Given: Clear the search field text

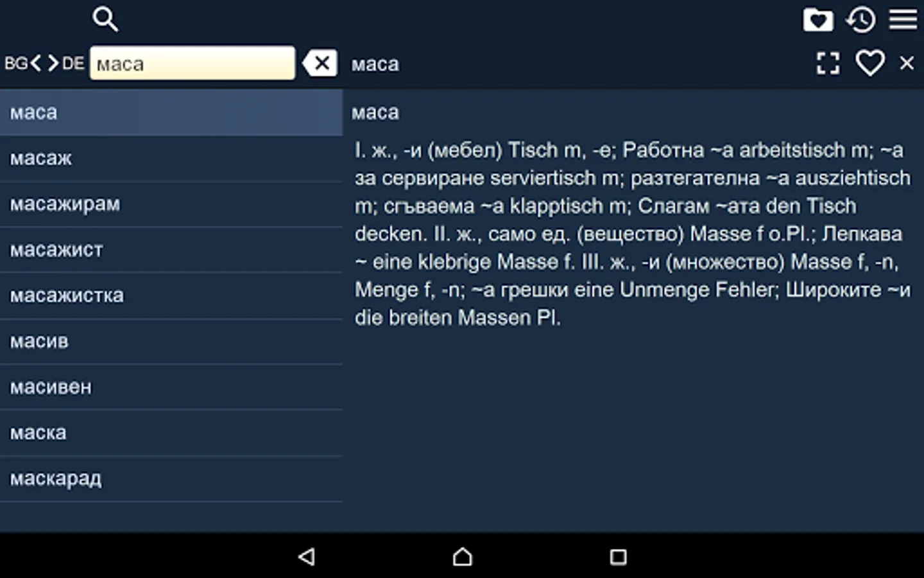Looking at the screenshot, I should [x=320, y=63].
